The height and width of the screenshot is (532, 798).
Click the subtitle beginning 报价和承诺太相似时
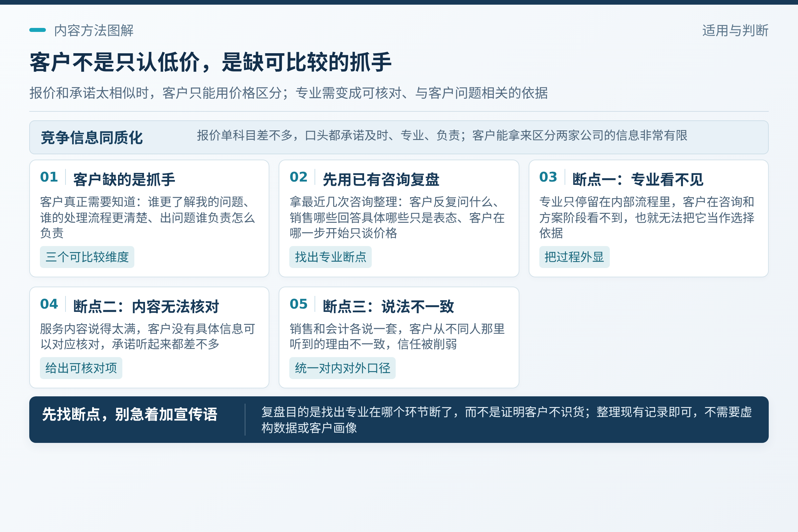point(288,93)
